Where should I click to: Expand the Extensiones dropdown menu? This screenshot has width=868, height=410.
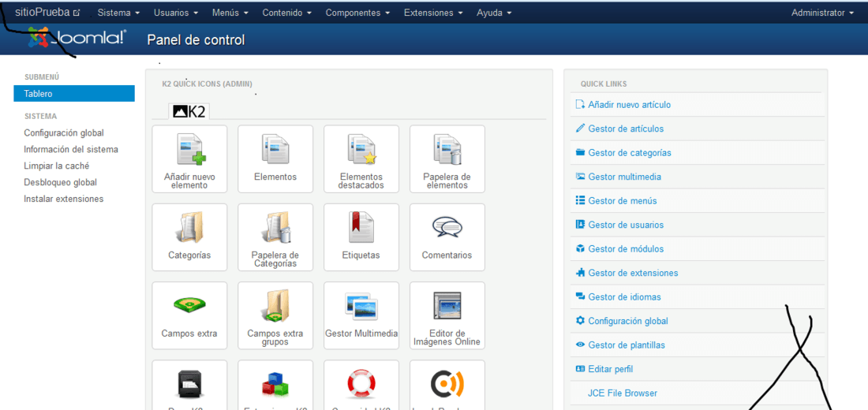tap(434, 12)
